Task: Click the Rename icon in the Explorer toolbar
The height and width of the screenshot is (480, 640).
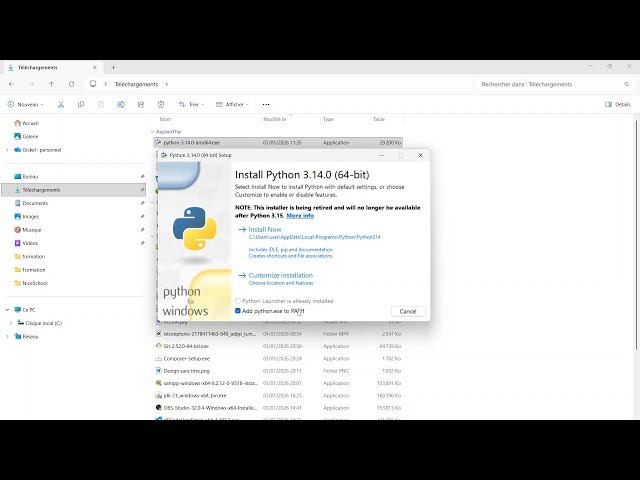Action: point(121,104)
